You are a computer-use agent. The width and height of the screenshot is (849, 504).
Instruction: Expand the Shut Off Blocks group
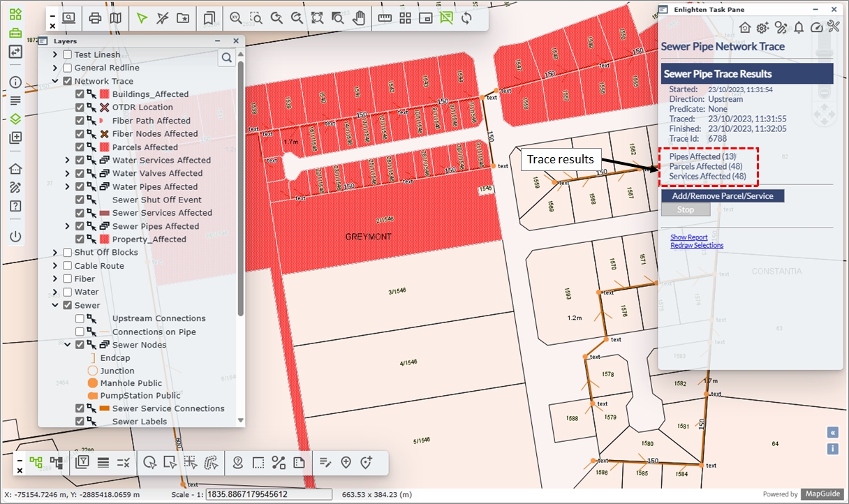coord(55,253)
